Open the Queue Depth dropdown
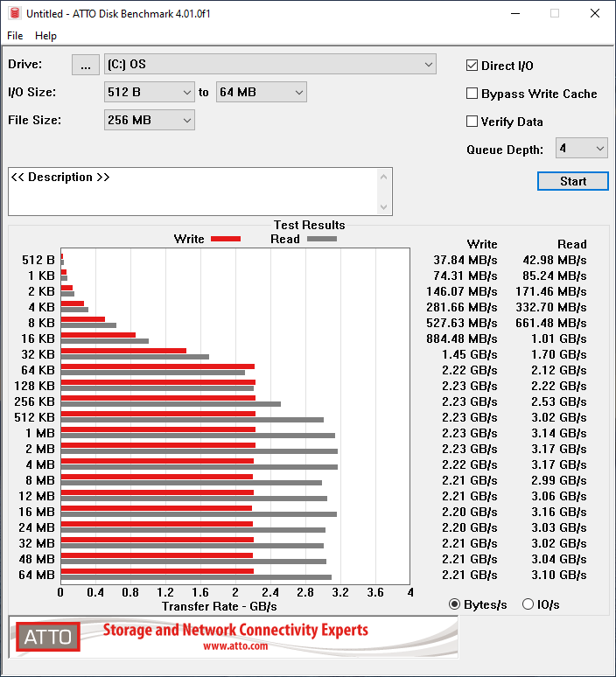 point(582,148)
